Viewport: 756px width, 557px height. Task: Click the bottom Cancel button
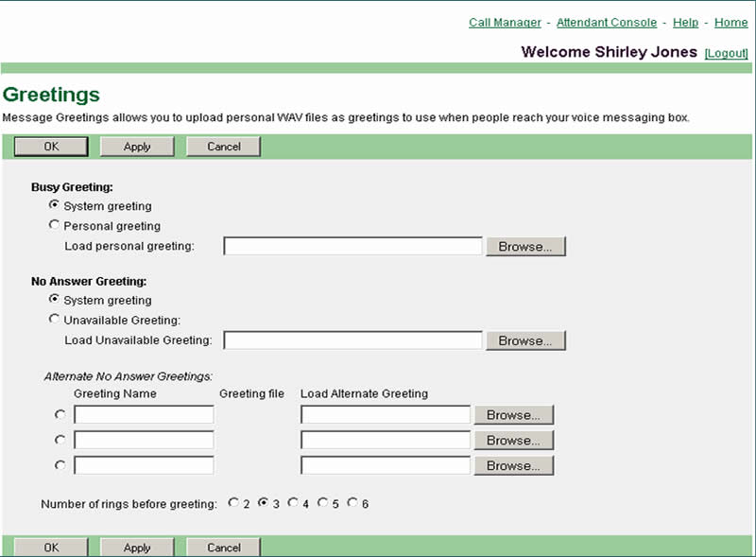(223, 548)
